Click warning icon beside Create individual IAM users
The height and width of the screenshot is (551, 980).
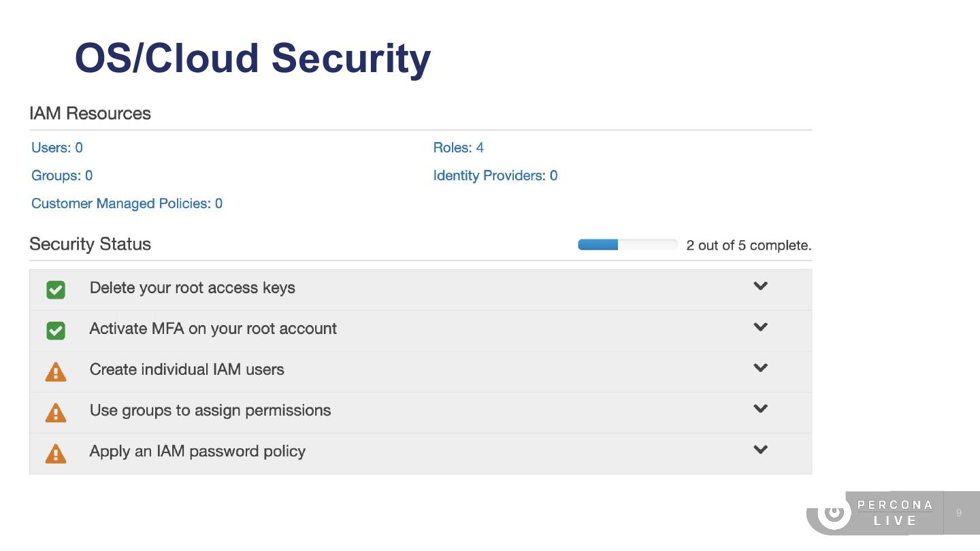coord(56,372)
